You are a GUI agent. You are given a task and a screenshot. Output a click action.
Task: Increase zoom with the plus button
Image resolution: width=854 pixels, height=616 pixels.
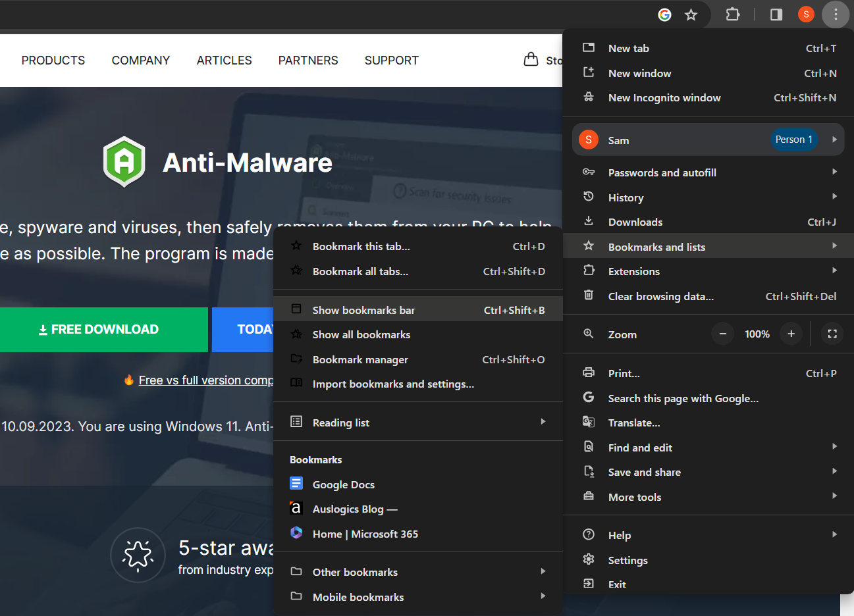tap(791, 334)
